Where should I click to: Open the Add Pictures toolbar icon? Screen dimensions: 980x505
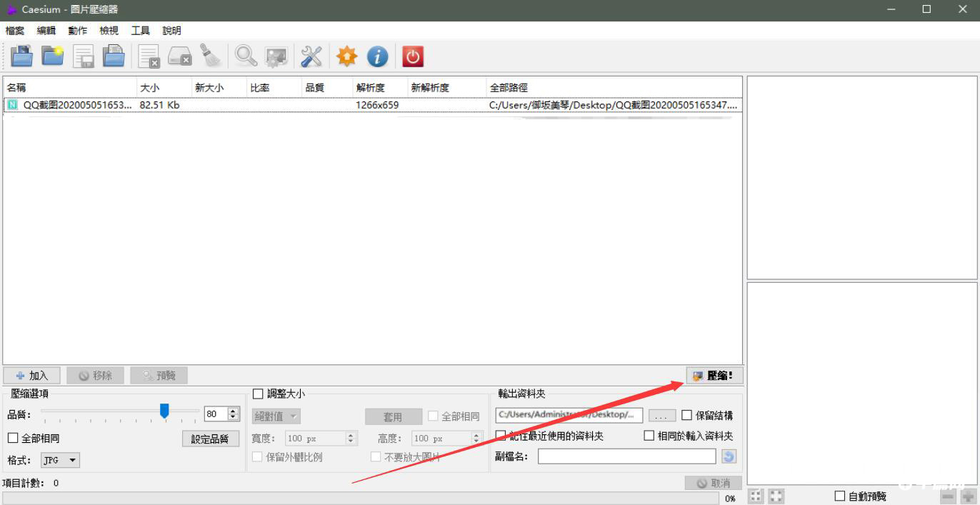coord(22,56)
